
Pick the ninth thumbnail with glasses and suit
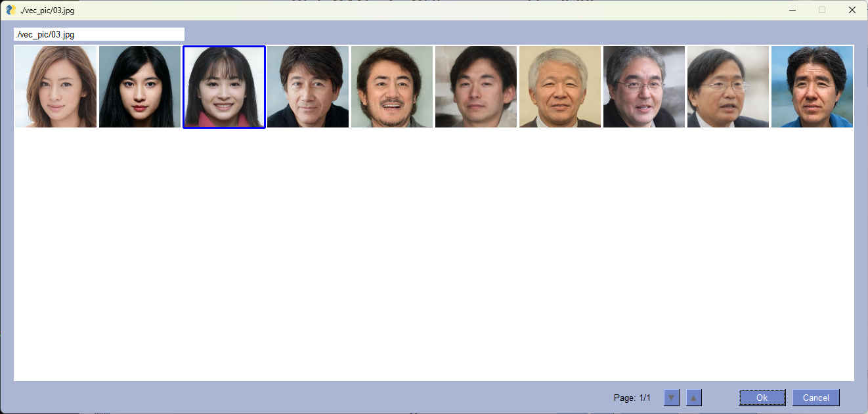[x=728, y=87]
